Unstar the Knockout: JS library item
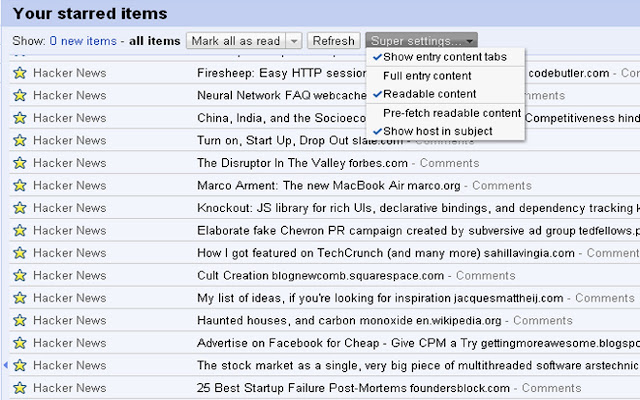 tap(20, 208)
